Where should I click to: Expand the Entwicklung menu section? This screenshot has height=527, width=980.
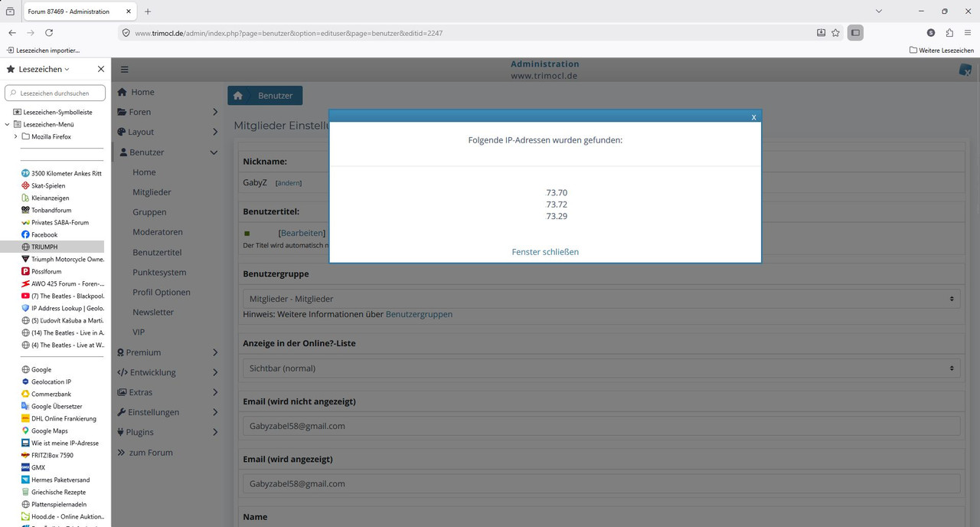pyautogui.click(x=167, y=372)
